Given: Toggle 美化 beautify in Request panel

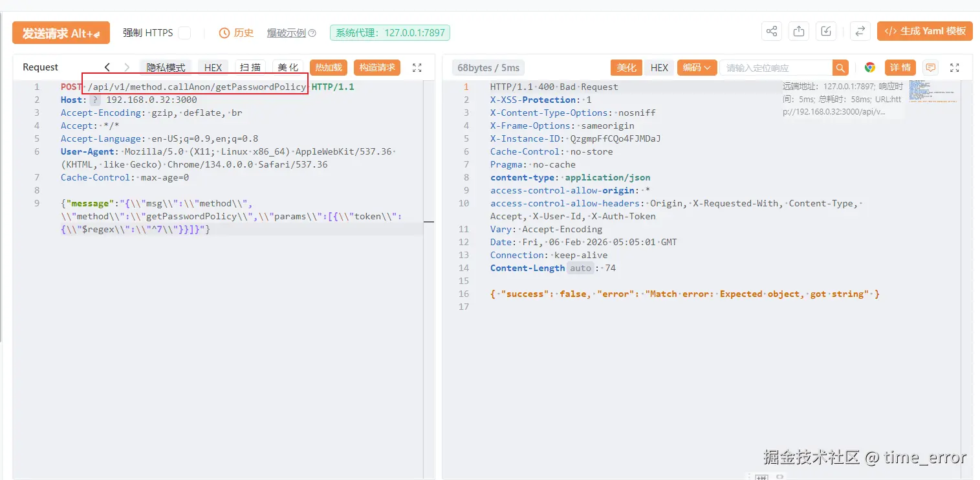Looking at the screenshot, I should (x=288, y=67).
